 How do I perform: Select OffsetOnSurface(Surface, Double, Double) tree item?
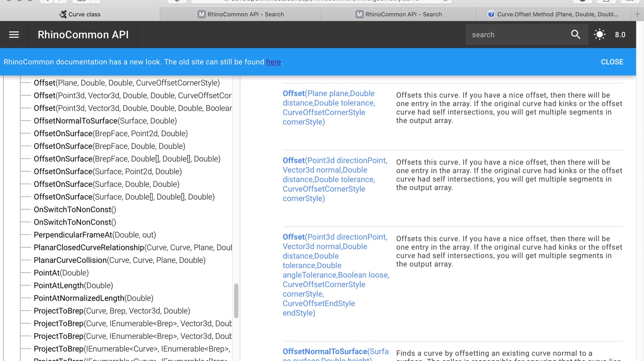107,184
